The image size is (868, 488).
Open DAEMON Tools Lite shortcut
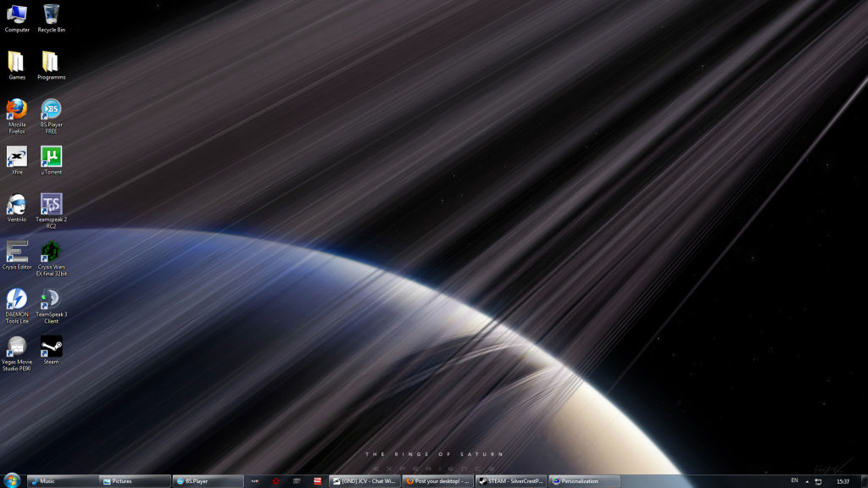point(17,300)
